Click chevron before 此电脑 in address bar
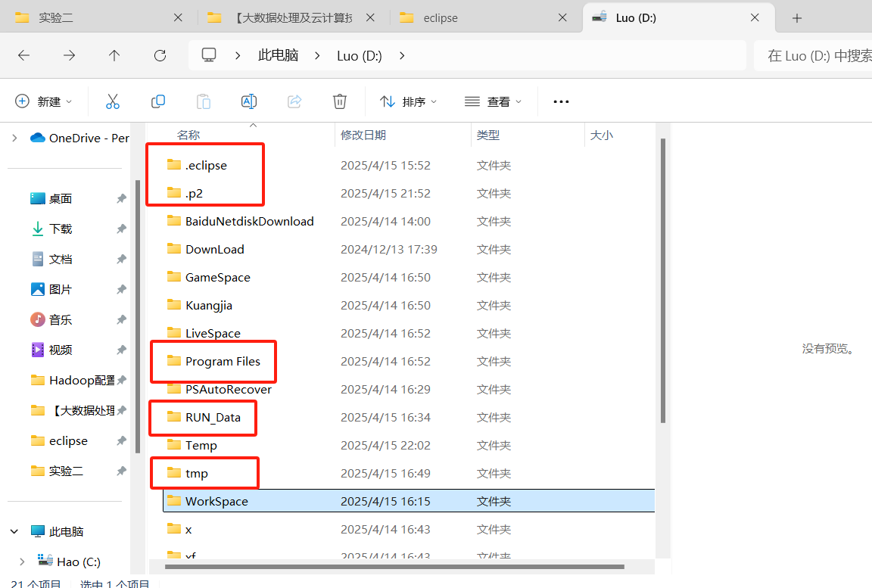 (238, 55)
